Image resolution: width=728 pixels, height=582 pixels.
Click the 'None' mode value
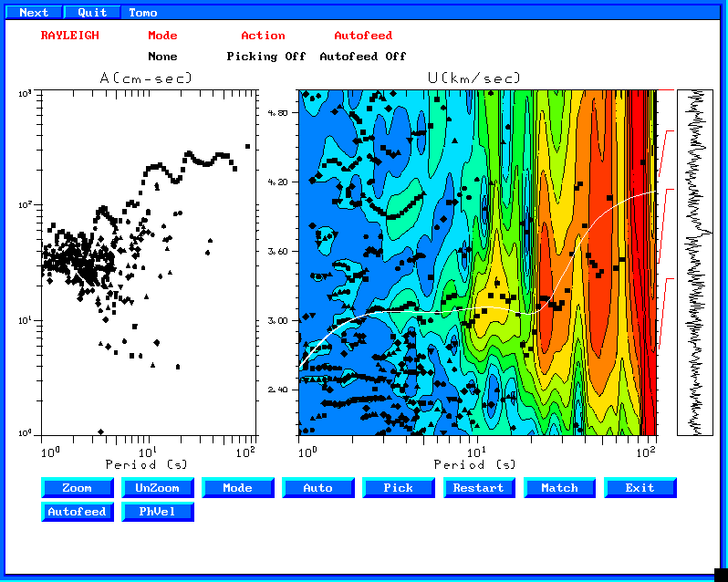click(x=162, y=57)
